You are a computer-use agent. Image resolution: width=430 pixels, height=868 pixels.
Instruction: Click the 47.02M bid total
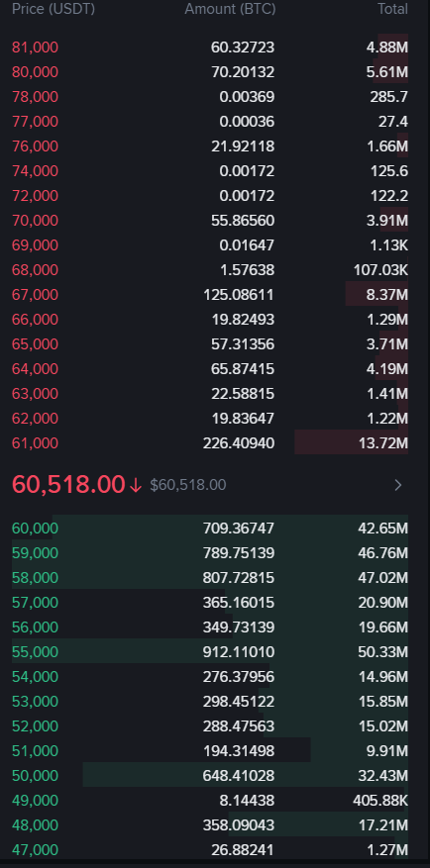[x=383, y=578]
